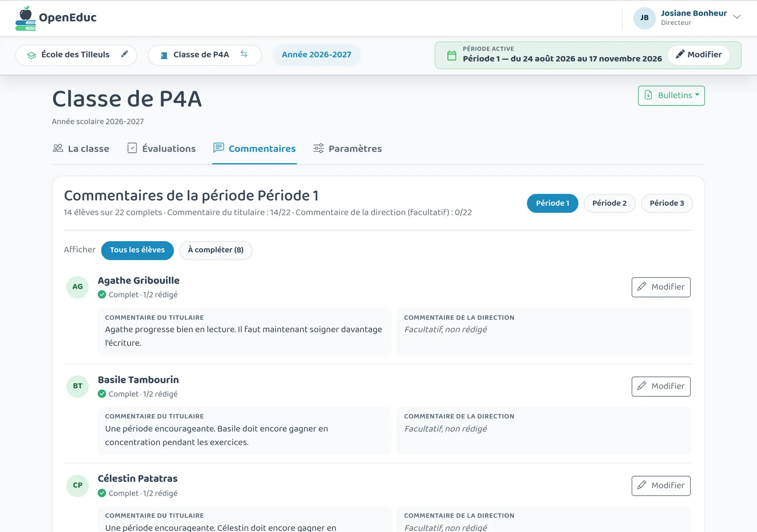
Task: Click the OpenEduc brand name
Action: coord(68,18)
